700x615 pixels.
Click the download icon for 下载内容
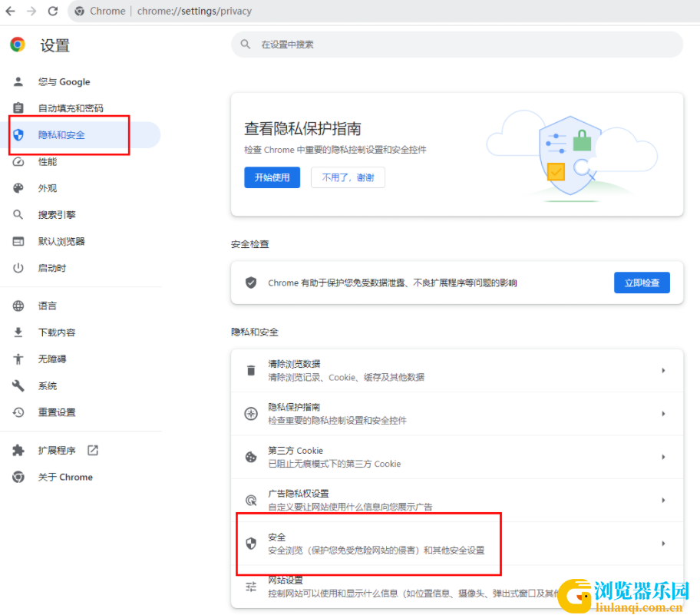click(x=18, y=332)
